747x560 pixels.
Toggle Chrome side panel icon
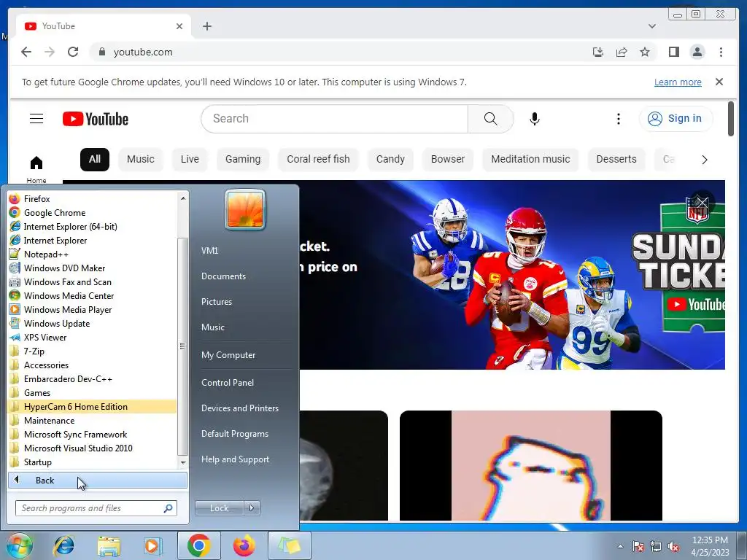pos(673,52)
